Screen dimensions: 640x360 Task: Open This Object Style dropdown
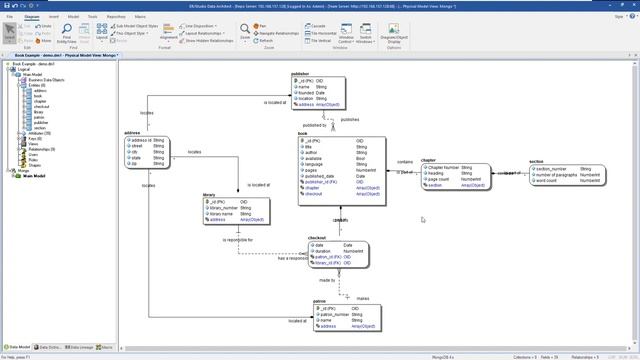129,33
